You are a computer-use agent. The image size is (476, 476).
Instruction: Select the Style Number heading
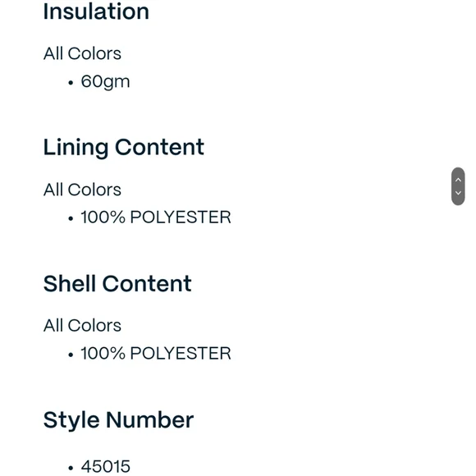119,420
